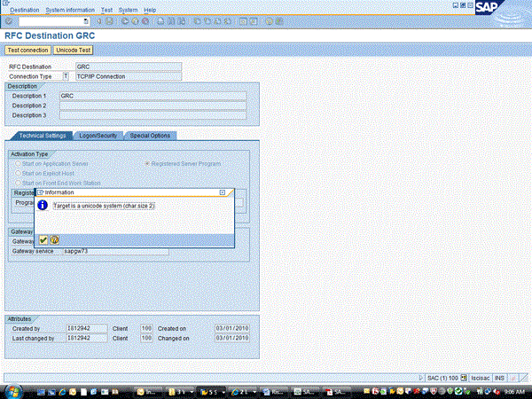Click the Information dialog title icon

40,192
